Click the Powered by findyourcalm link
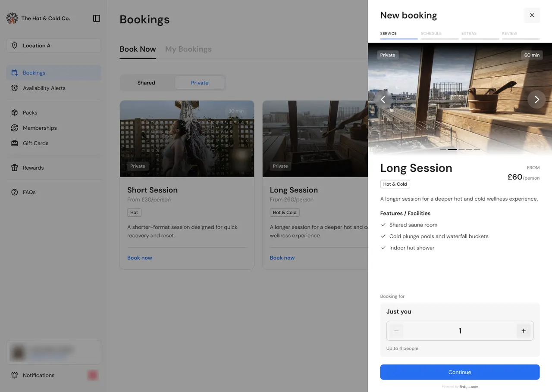 click(x=460, y=387)
